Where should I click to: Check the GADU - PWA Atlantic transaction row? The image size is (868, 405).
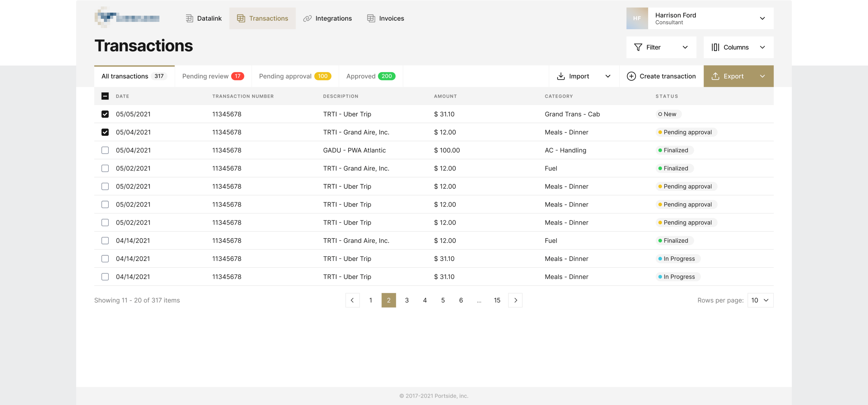point(105,150)
